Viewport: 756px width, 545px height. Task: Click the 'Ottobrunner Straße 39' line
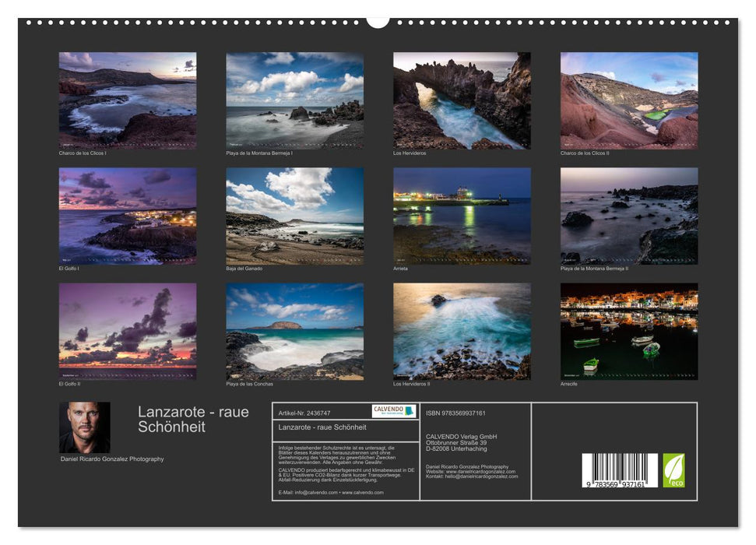point(456,443)
